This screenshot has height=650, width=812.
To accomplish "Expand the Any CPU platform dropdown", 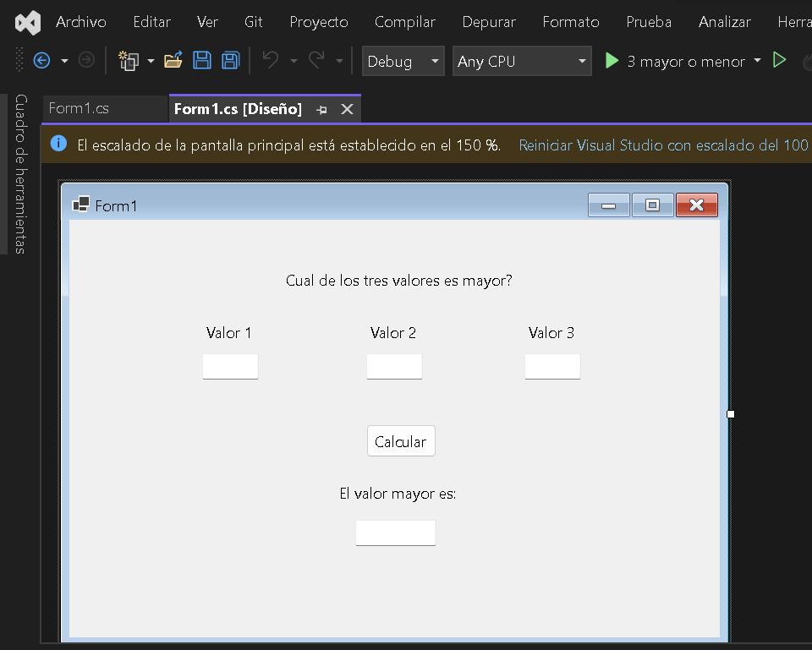I will point(521,61).
